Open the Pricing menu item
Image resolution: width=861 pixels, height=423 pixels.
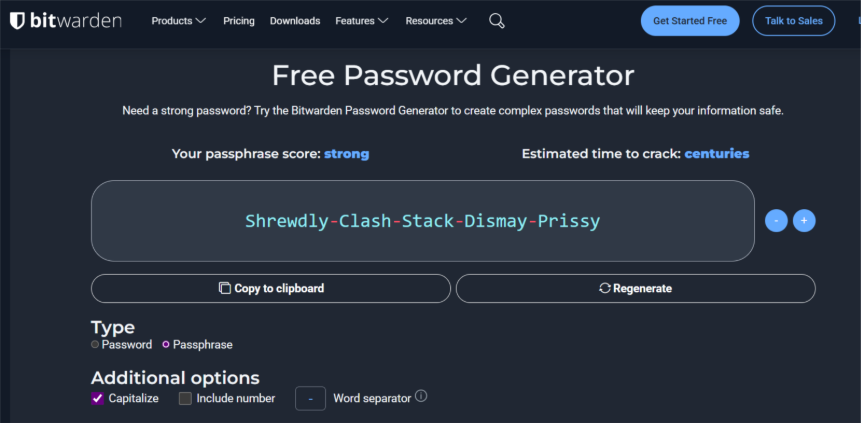coord(239,21)
